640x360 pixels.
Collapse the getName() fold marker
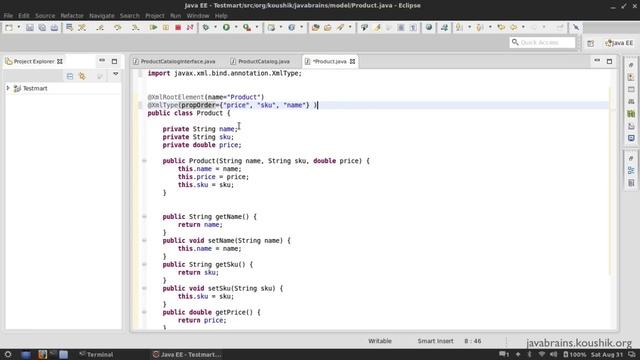coord(144,217)
